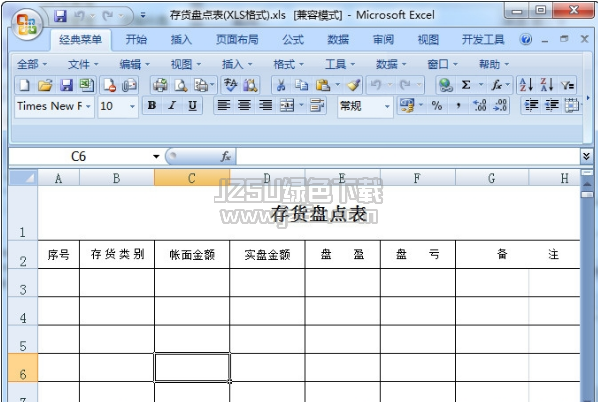This screenshot has width=598, height=402.
Task: Click the Wrap Text icon
Action: 317,106
